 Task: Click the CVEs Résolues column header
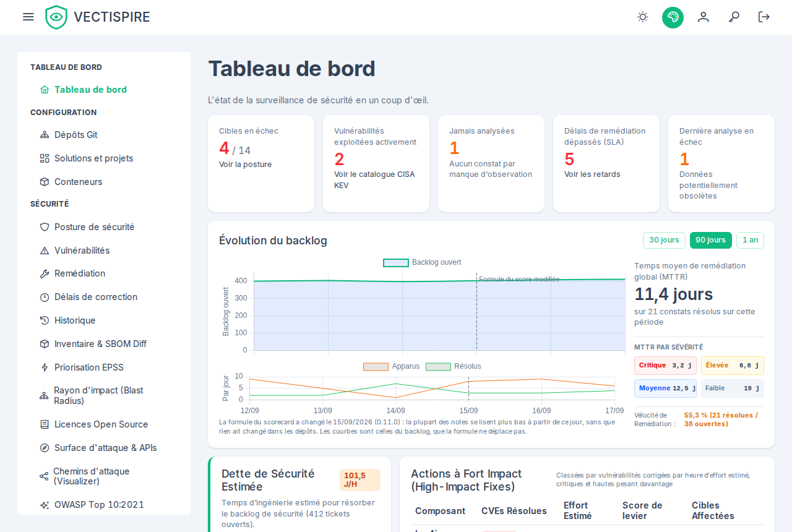[x=514, y=511]
